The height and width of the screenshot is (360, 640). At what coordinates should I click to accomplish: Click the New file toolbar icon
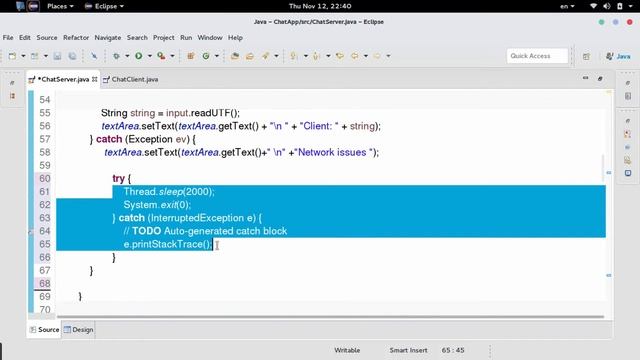coord(12,56)
